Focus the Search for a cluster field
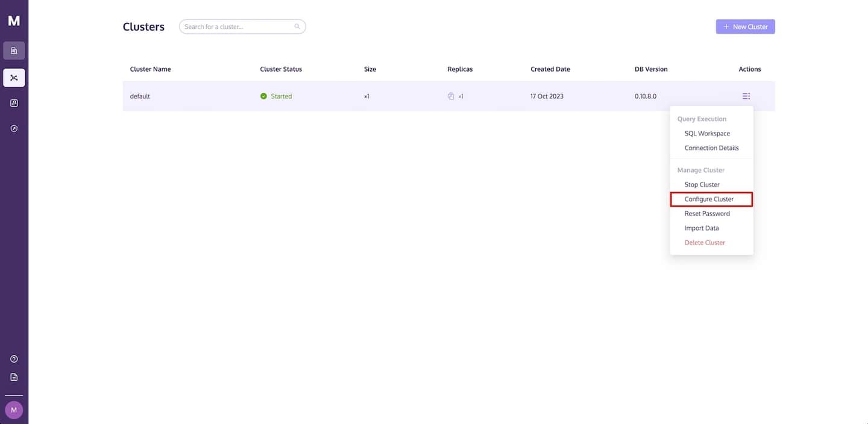The image size is (868, 424). pos(242,26)
